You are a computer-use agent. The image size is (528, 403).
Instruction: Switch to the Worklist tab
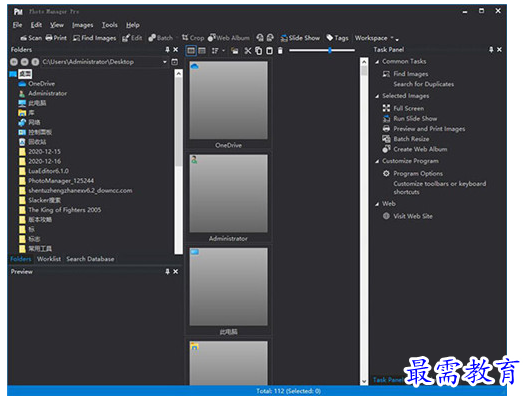(x=49, y=259)
